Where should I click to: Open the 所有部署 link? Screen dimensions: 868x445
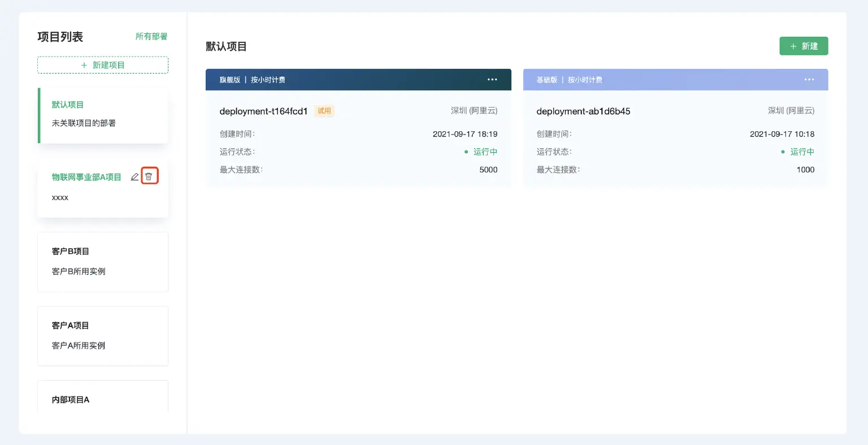(x=151, y=36)
